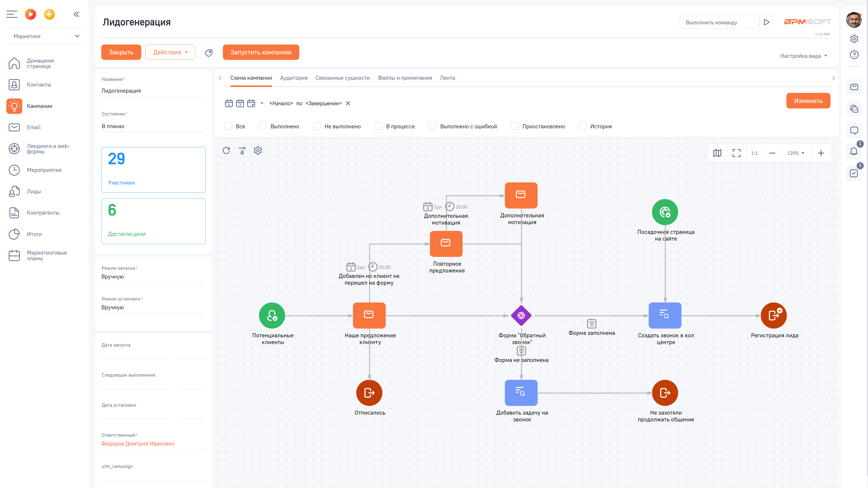This screenshot has width=868, height=488.
Task: Tick the История checkbox
Action: pos(582,126)
